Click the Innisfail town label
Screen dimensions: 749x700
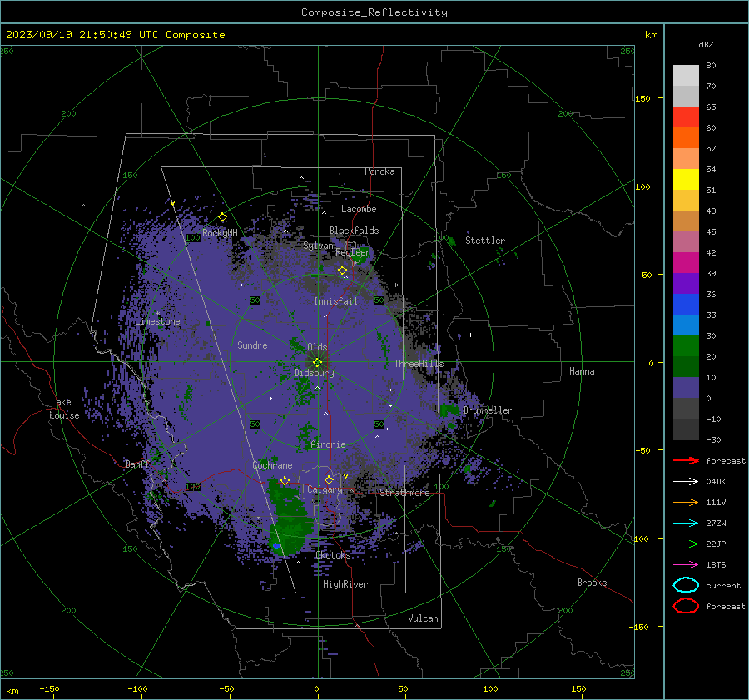coord(335,301)
